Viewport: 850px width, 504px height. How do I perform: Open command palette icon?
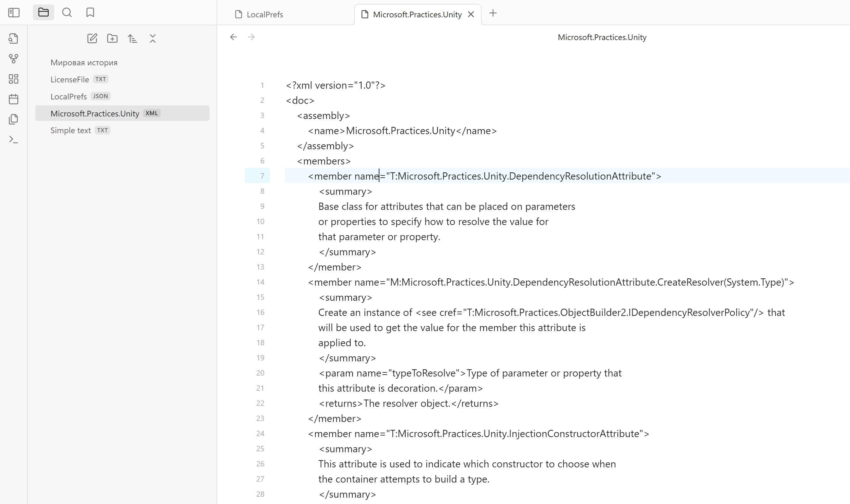click(x=14, y=139)
